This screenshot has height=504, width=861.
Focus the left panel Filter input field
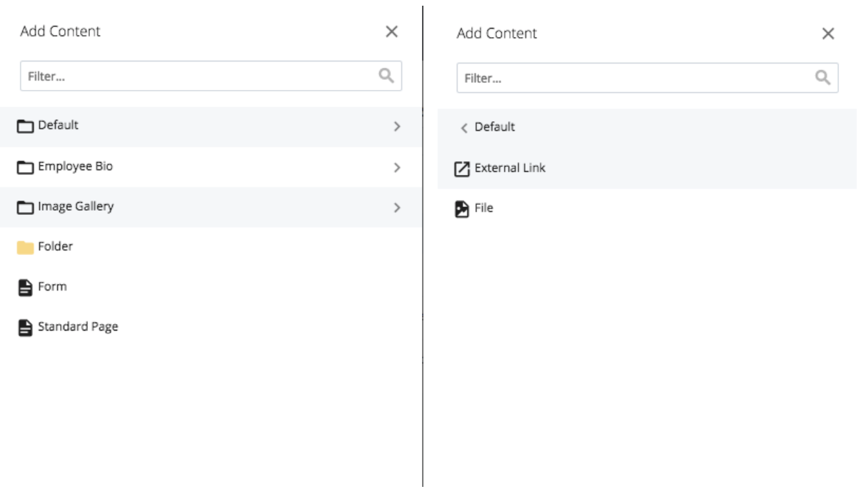tap(211, 76)
